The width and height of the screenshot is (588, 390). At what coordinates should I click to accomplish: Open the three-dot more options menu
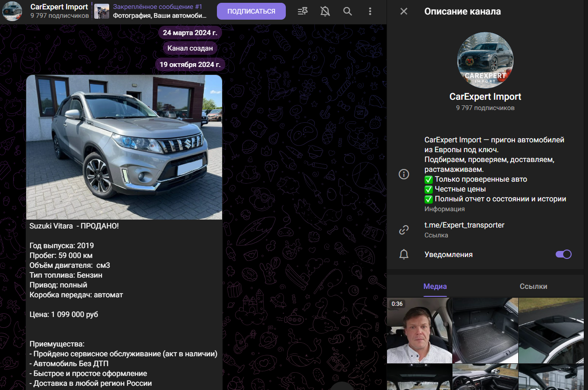(x=370, y=11)
